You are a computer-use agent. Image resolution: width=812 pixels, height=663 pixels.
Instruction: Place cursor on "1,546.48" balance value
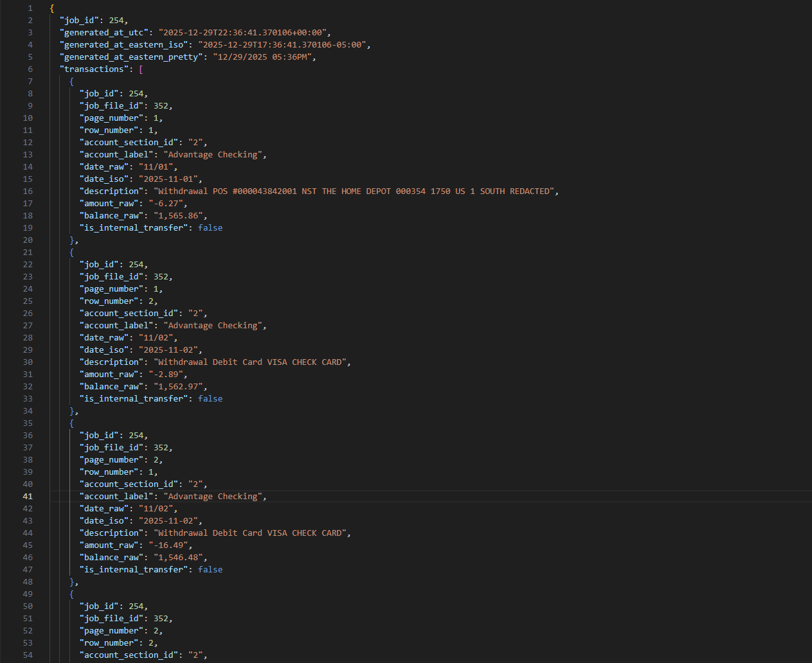pyautogui.click(x=180, y=557)
